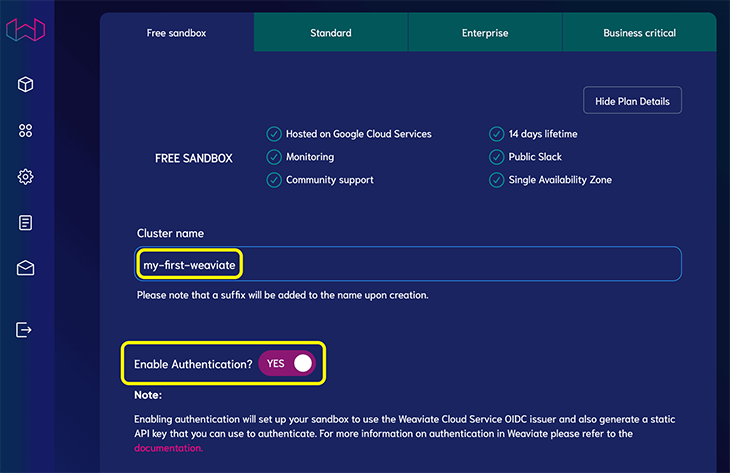This screenshot has height=473, width=730.
Task: Open the four-circles apps icon in the sidebar
Action: [26, 131]
